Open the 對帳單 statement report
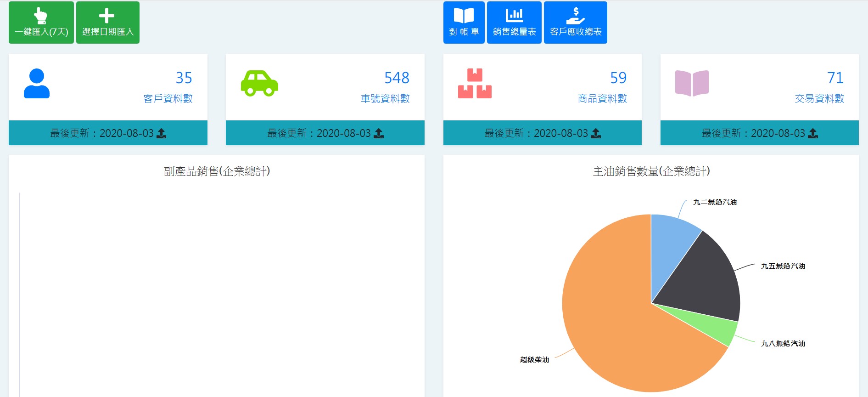 tap(464, 23)
